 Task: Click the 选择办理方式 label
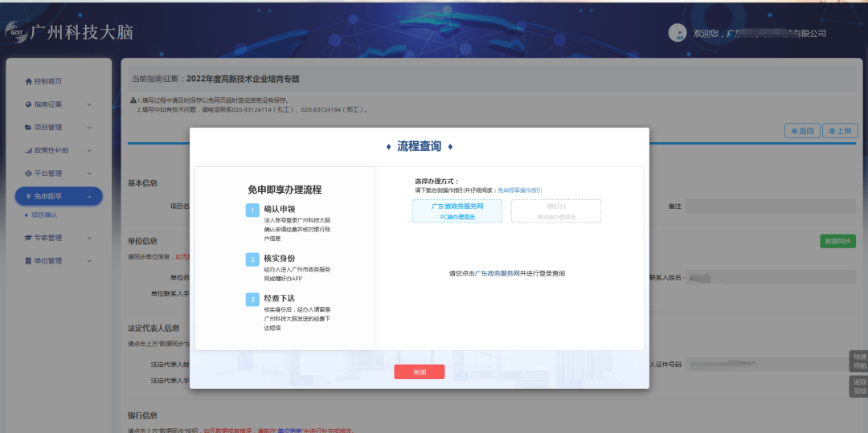click(436, 181)
